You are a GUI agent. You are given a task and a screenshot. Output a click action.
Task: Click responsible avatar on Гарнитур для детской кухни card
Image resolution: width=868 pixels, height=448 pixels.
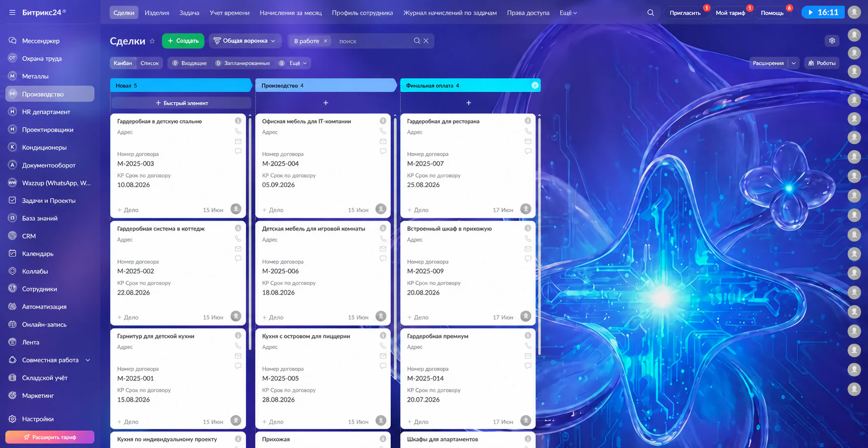coord(236,421)
